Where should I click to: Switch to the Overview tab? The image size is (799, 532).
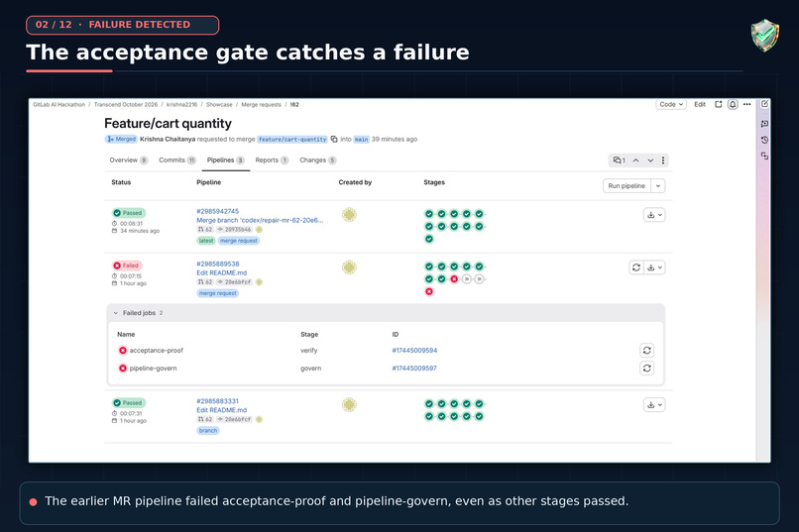tap(129, 160)
